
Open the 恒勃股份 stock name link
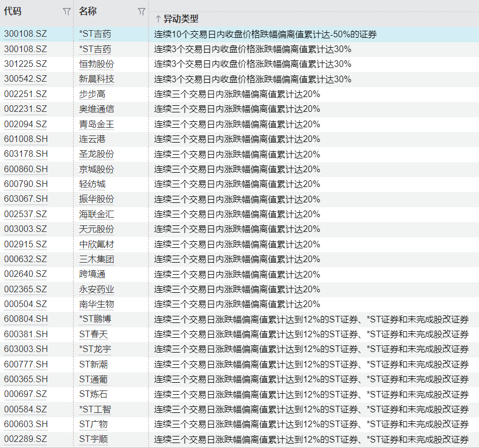pyautogui.click(x=96, y=64)
